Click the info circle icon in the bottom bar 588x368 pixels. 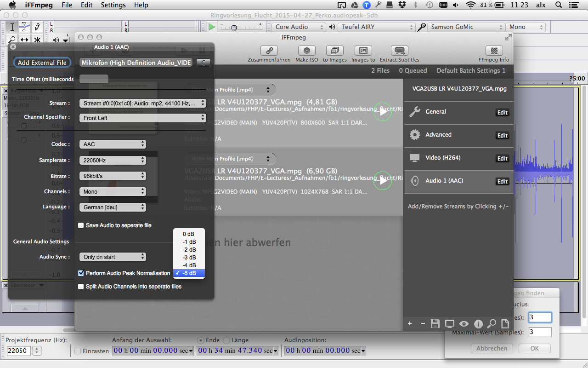[478, 324]
